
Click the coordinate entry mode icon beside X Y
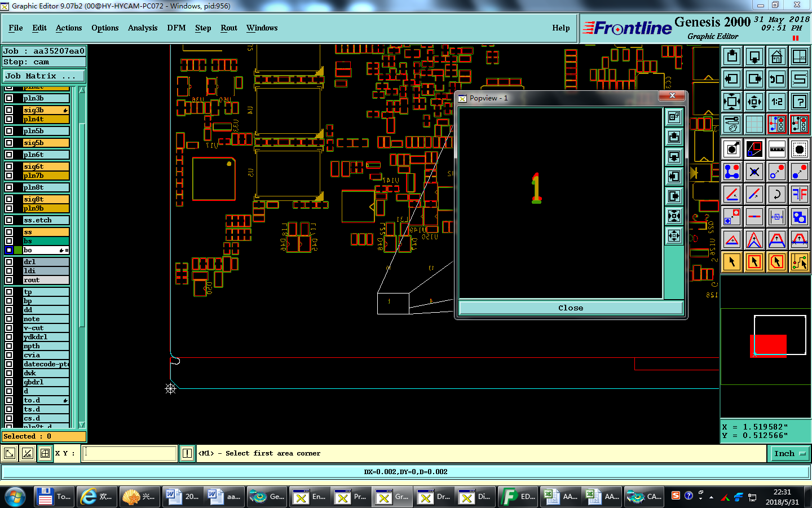coord(45,453)
